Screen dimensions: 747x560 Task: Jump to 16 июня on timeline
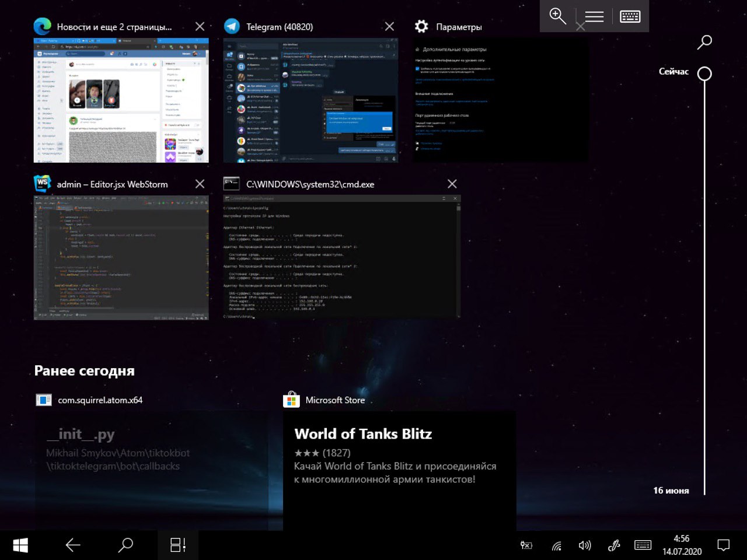(x=671, y=491)
